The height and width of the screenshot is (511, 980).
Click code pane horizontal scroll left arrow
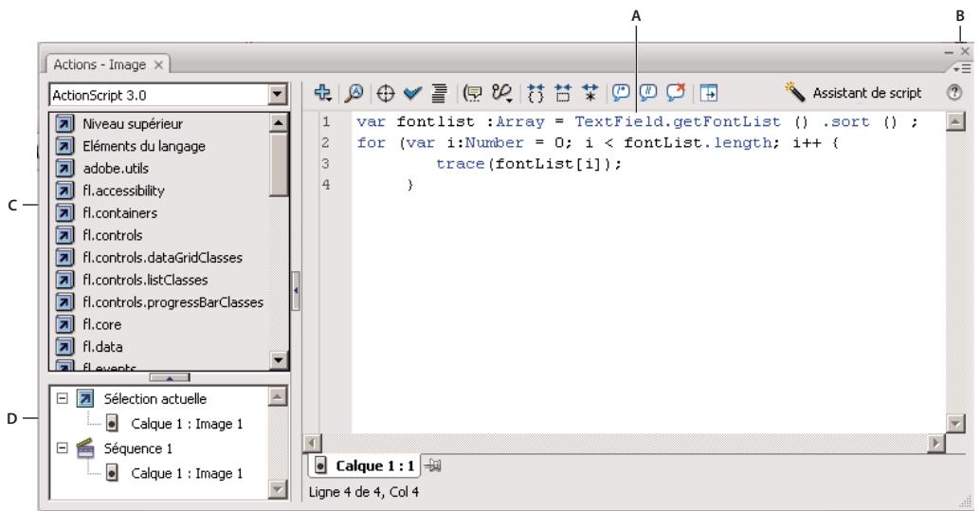click(x=312, y=443)
